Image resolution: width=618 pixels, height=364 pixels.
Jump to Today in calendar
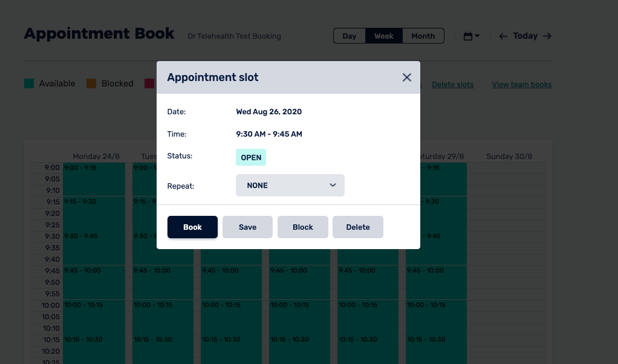pyautogui.click(x=525, y=36)
